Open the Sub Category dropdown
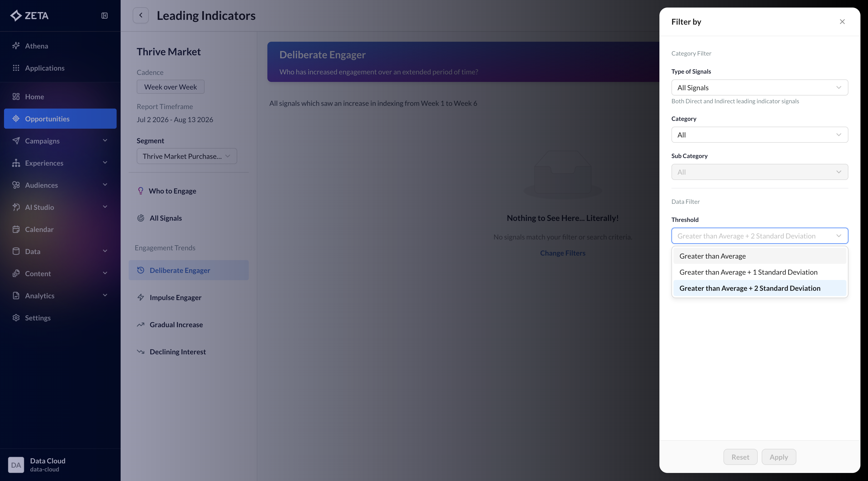Image resolution: width=868 pixels, height=481 pixels. pyautogui.click(x=759, y=172)
